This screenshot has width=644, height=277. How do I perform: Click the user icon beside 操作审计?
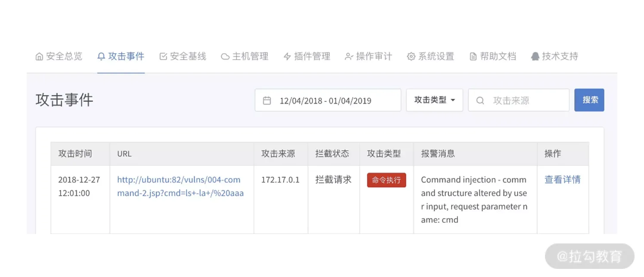point(349,57)
